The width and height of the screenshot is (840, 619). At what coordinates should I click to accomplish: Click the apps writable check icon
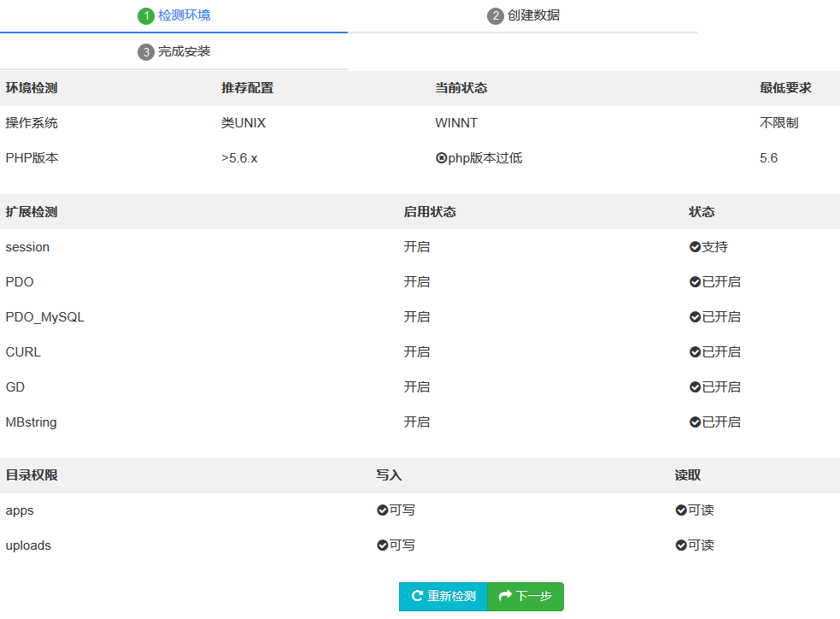coord(382,510)
